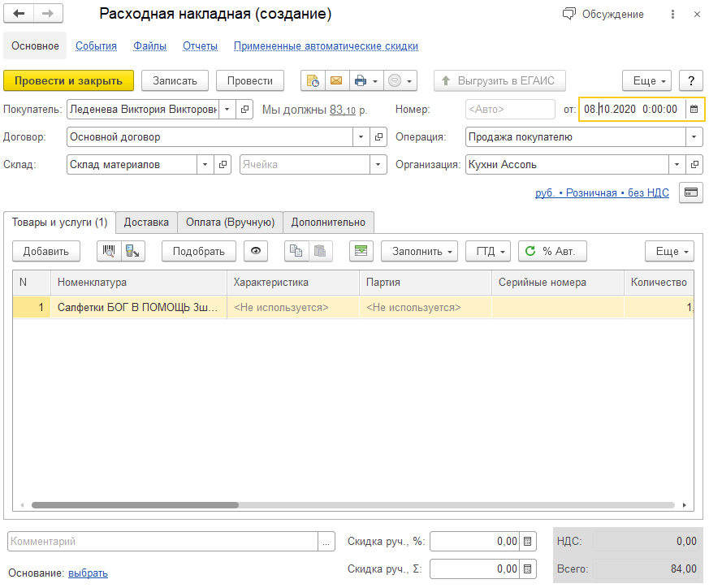Click the copy rows icon in the table toolbar
The height and width of the screenshot is (588, 709).
(296, 251)
